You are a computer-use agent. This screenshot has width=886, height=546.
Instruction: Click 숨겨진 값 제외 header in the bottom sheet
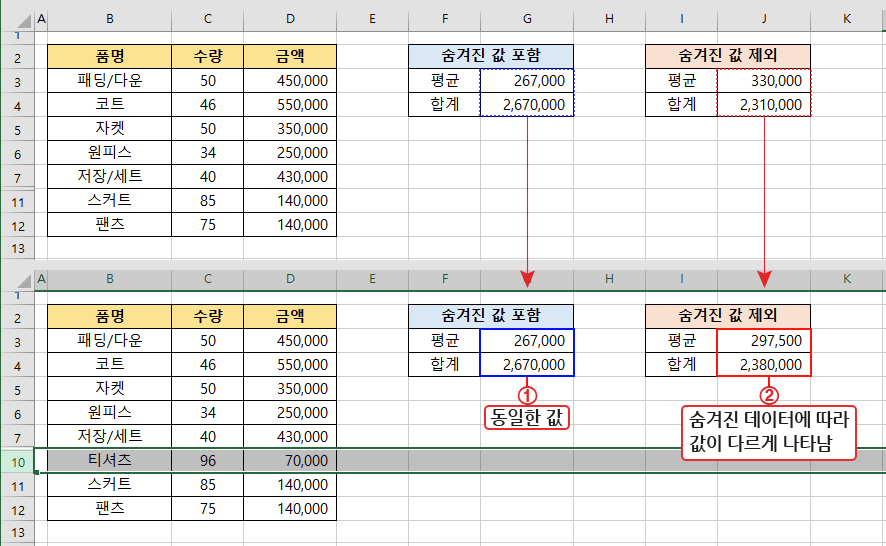pos(728,317)
